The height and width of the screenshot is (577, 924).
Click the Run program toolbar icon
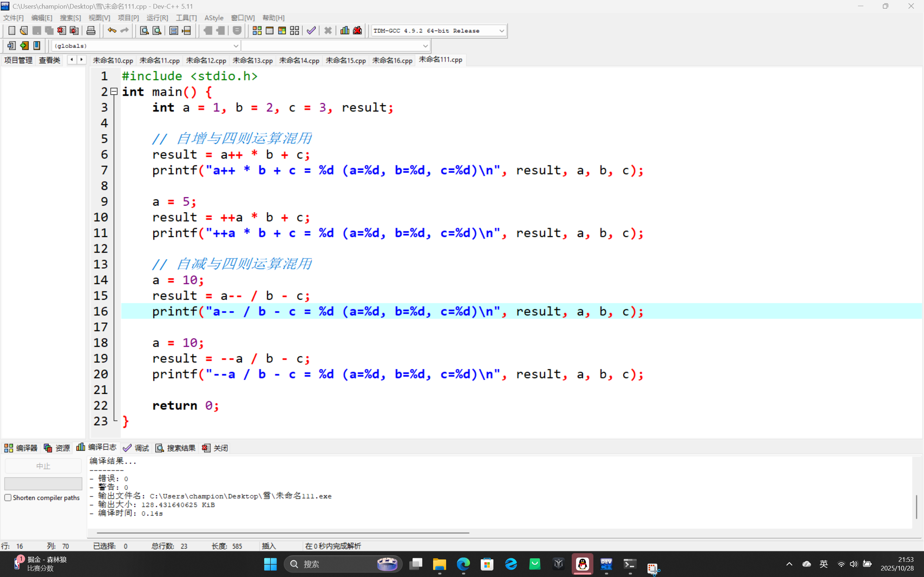coord(270,31)
